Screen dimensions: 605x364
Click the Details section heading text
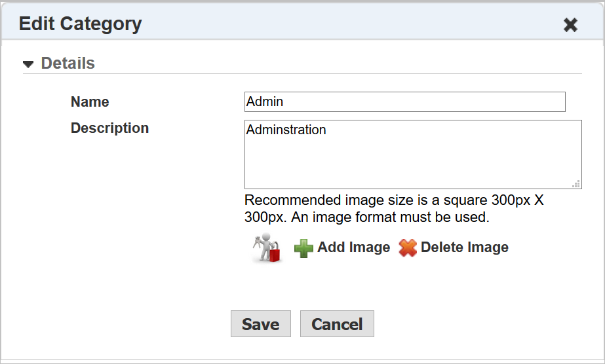tap(68, 64)
